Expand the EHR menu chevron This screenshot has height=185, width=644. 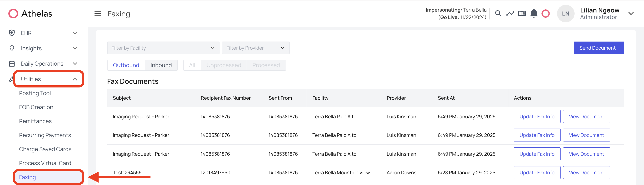[75, 33]
